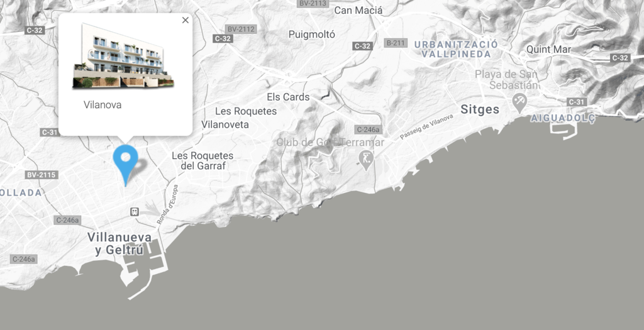Open the building thumbnail in popup

(x=123, y=56)
